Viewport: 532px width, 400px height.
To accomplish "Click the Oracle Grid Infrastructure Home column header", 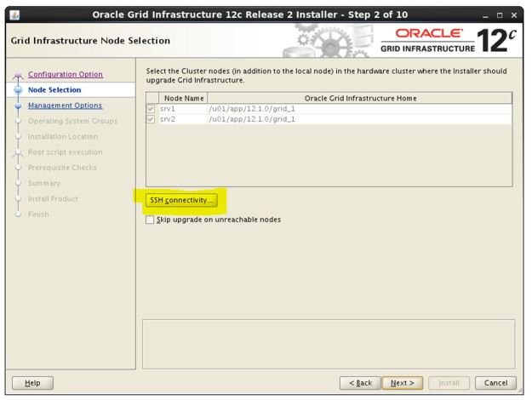I will coord(360,98).
